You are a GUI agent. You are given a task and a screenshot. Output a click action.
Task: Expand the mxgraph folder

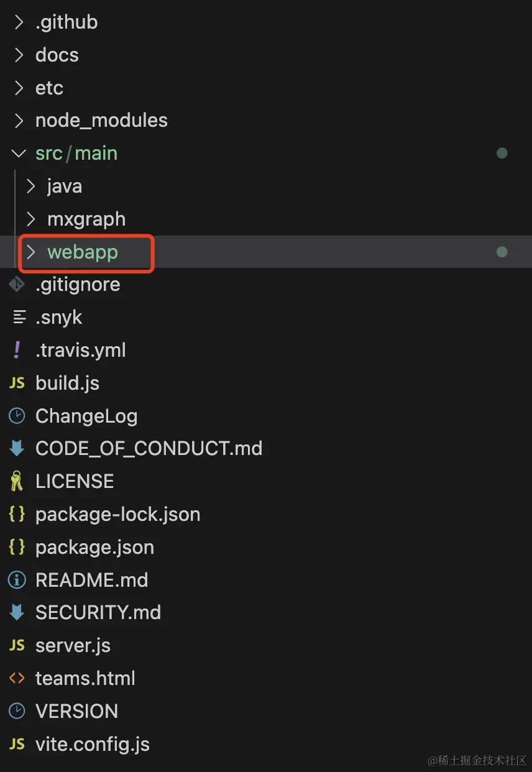click(86, 219)
